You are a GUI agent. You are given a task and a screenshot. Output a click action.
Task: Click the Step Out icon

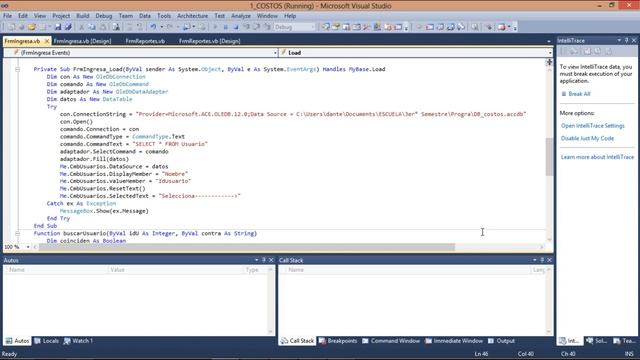(x=267, y=27)
